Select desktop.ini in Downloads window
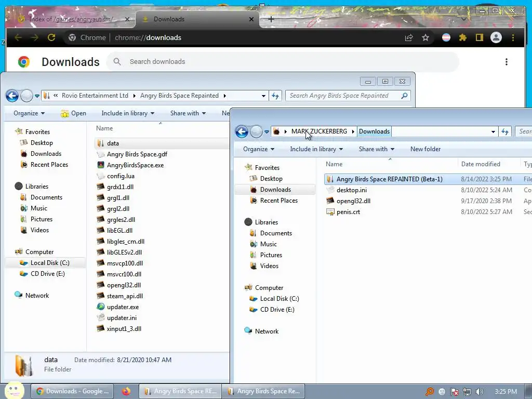This screenshot has width=532, height=399. [x=351, y=190]
